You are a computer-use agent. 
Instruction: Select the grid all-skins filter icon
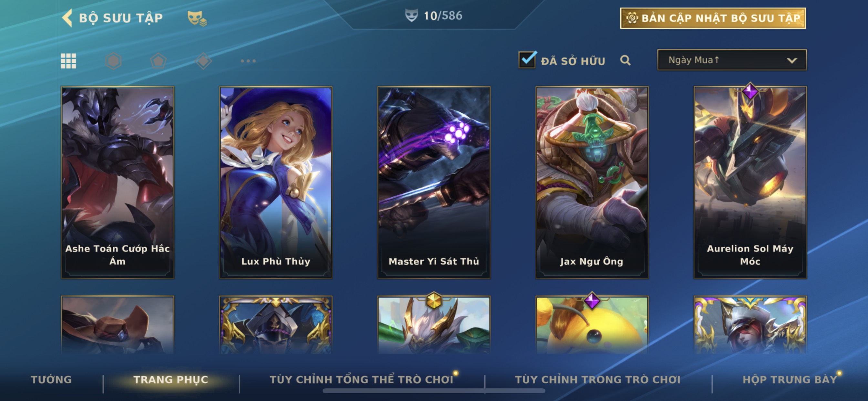point(68,61)
